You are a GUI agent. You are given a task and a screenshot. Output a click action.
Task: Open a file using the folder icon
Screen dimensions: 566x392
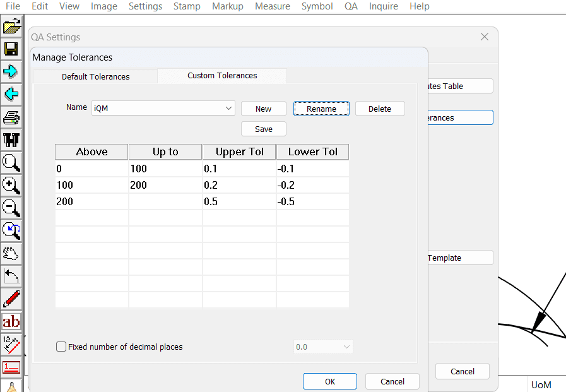[x=11, y=25]
